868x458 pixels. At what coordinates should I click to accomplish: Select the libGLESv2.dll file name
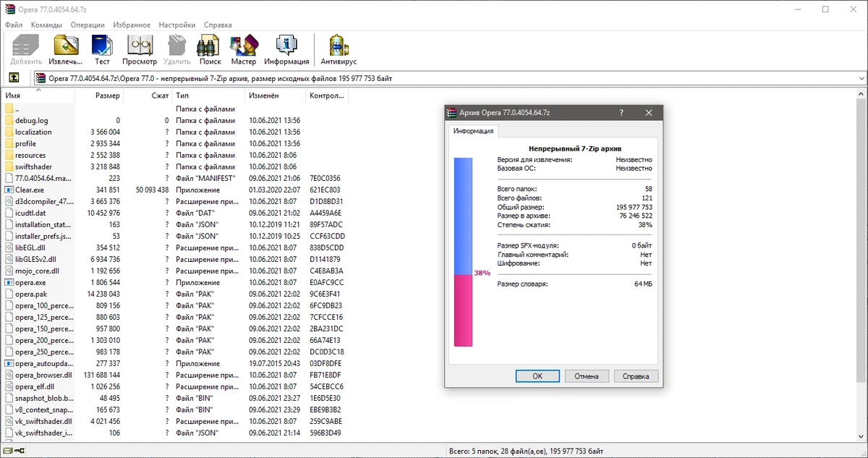coord(35,259)
